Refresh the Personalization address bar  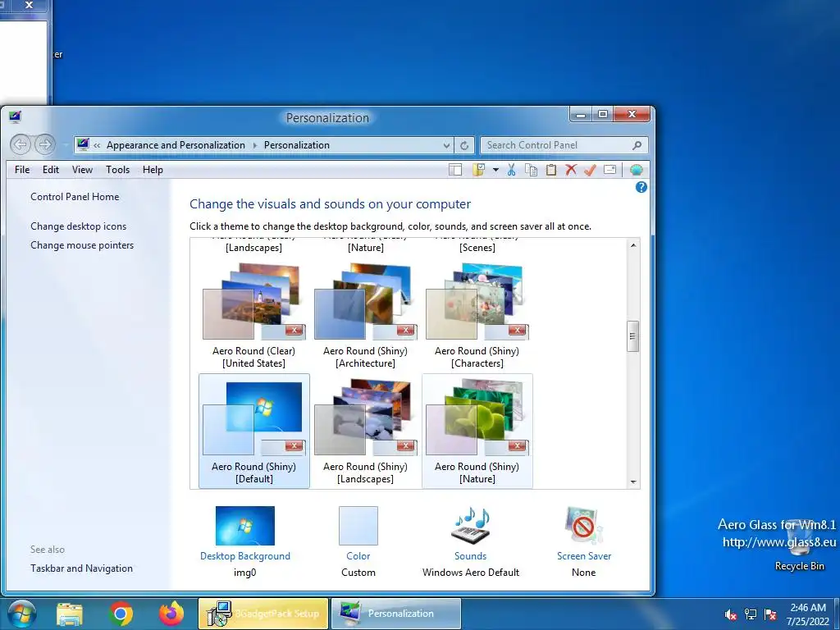pyautogui.click(x=464, y=145)
